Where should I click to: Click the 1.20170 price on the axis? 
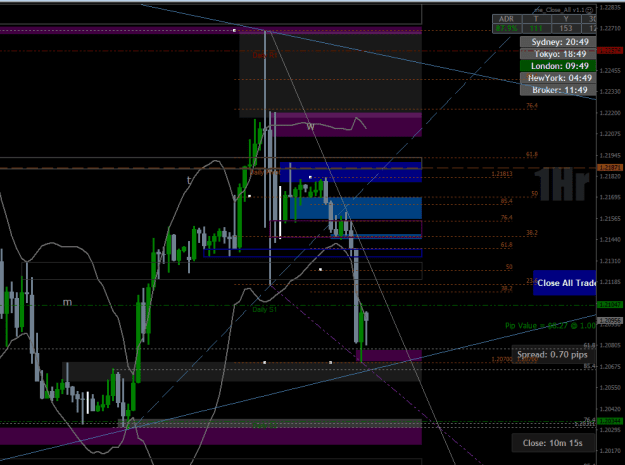coord(611,451)
